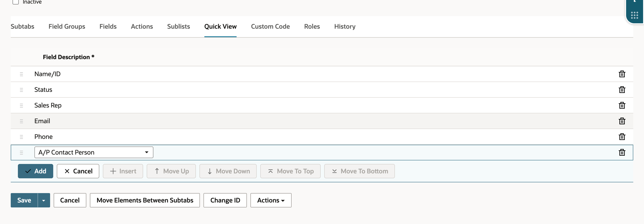Remove the Email row using its trash icon
The width and height of the screenshot is (644, 224).
pyautogui.click(x=622, y=121)
